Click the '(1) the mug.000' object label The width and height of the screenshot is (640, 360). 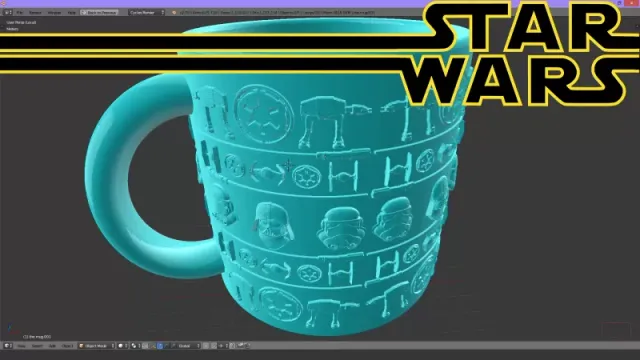[37, 337]
